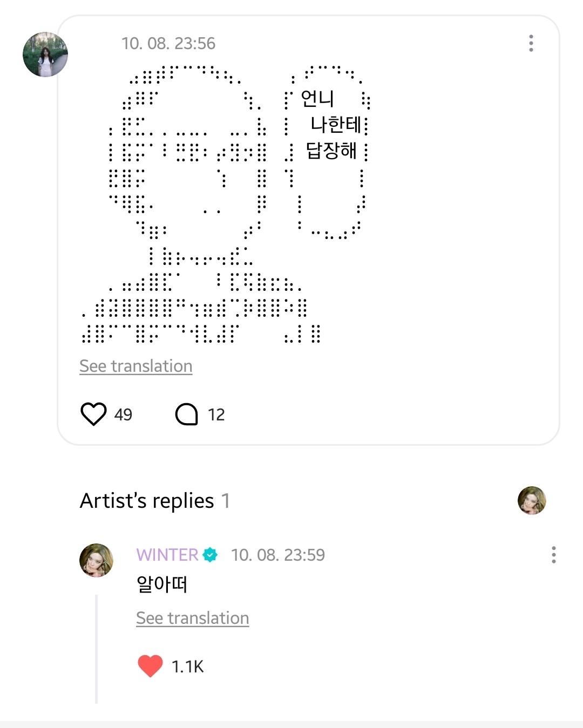Open the fan post's three-dot menu

click(x=531, y=43)
